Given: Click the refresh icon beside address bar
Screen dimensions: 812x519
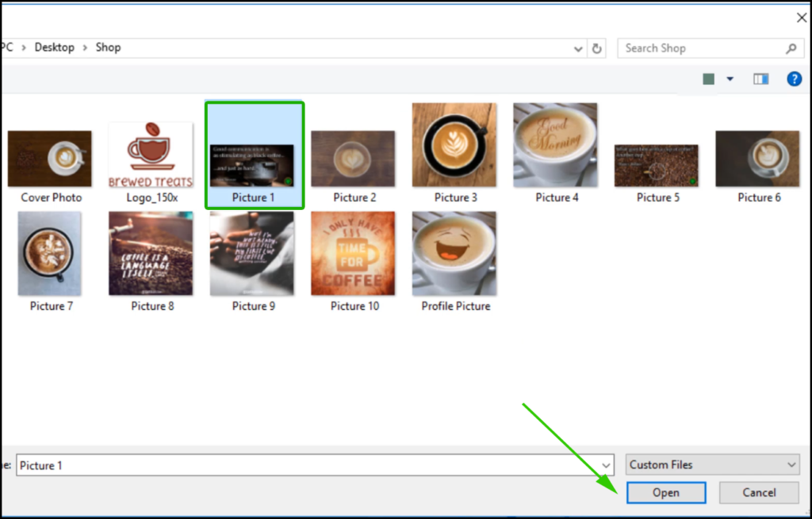Looking at the screenshot, I should (596, 48).
